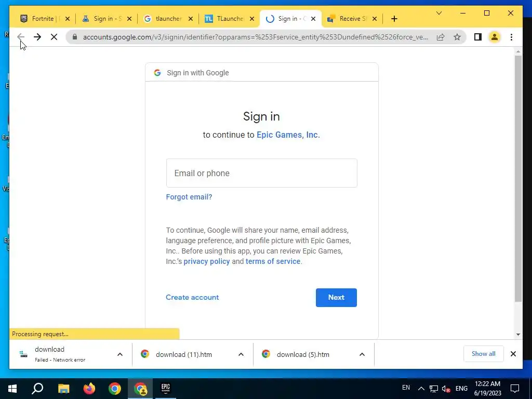Close the Fortnite tab

[68, 19]
